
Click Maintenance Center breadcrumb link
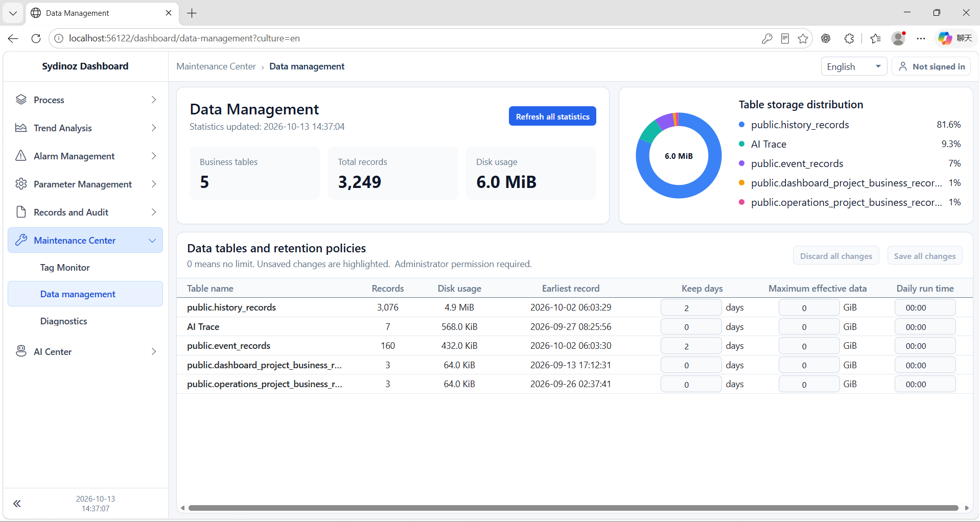216,66
